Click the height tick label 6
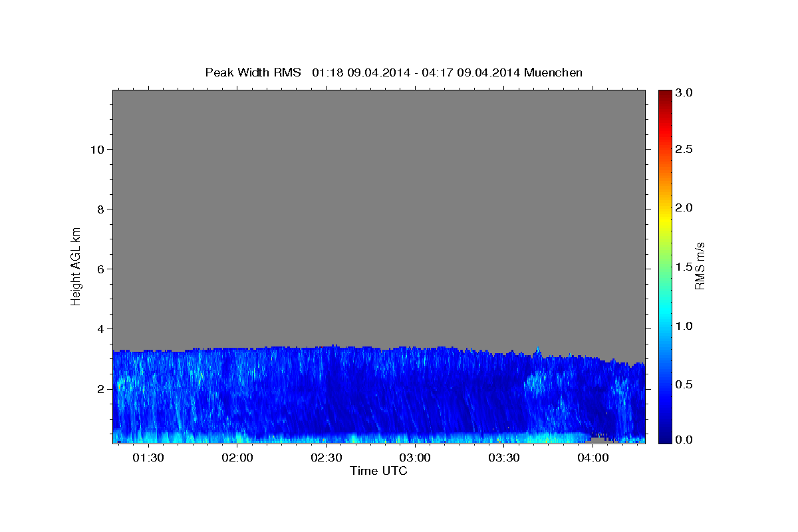 pos(100,269)
